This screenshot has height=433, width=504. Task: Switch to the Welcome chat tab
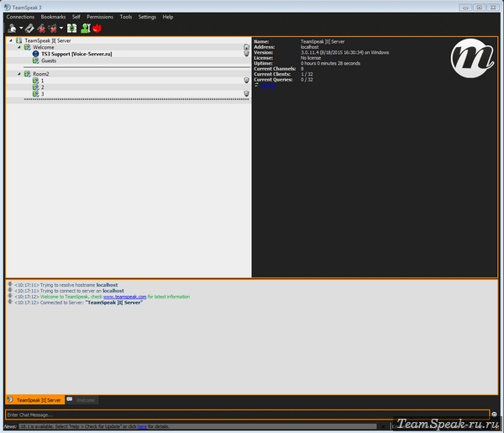click(81, 400)
